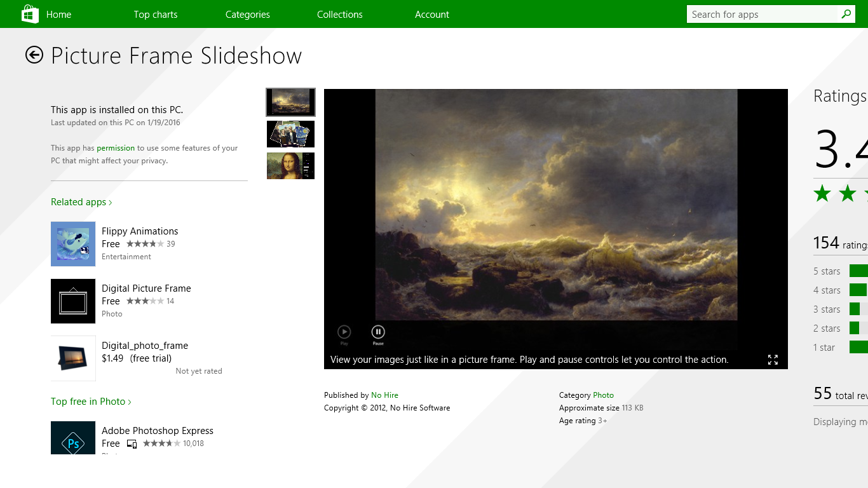This screenshot has width=868, height=488.
Task: Open the Account menu
Action: coord(432,14)
